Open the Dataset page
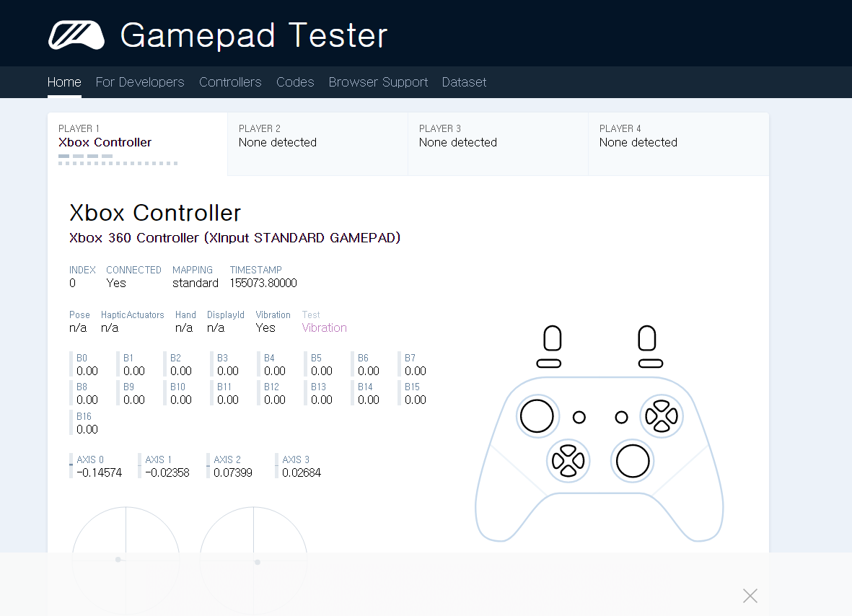Viewport: 852px width, 616px height. tap(464, 82)
